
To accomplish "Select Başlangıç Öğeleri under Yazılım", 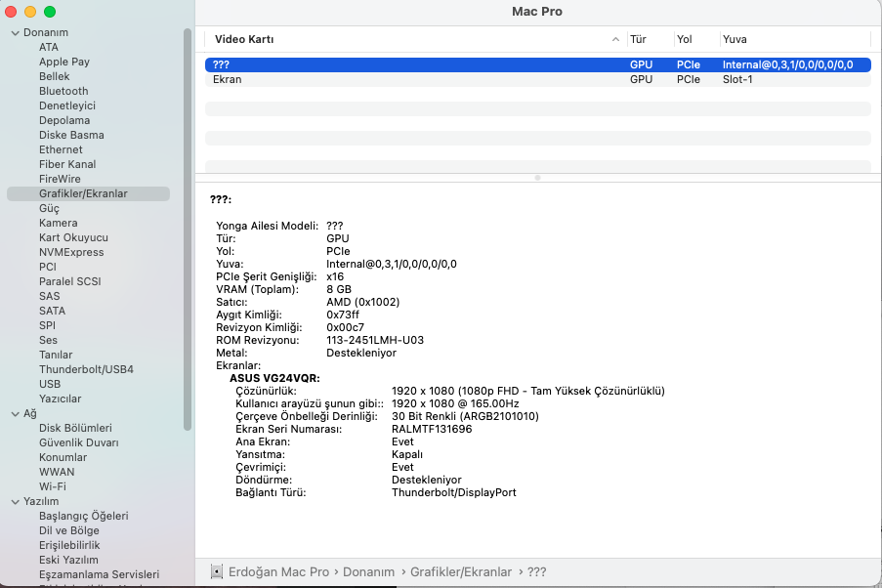I will coord(83,516).
